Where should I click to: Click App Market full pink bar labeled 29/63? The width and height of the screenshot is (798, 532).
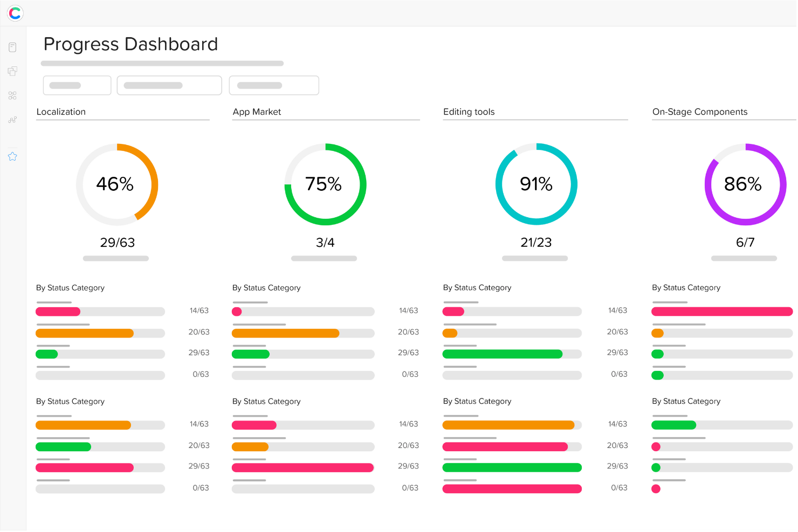click(x=303, y=468)
